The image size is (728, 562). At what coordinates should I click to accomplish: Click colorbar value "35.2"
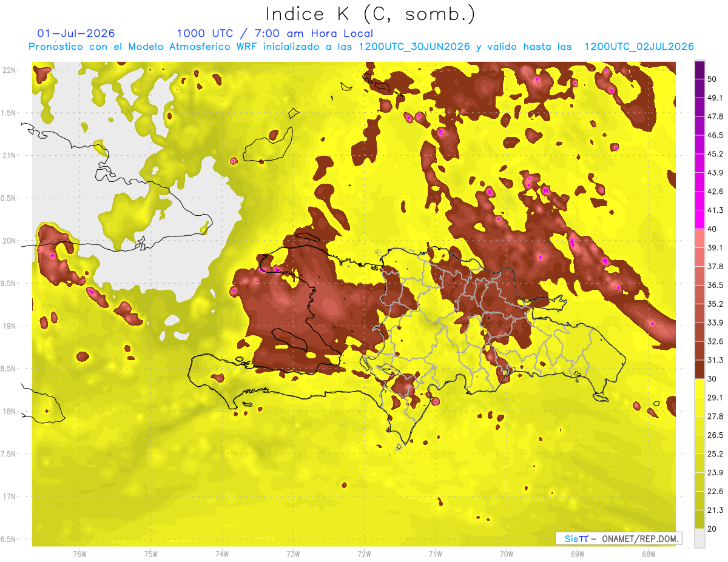coord(715,304)
